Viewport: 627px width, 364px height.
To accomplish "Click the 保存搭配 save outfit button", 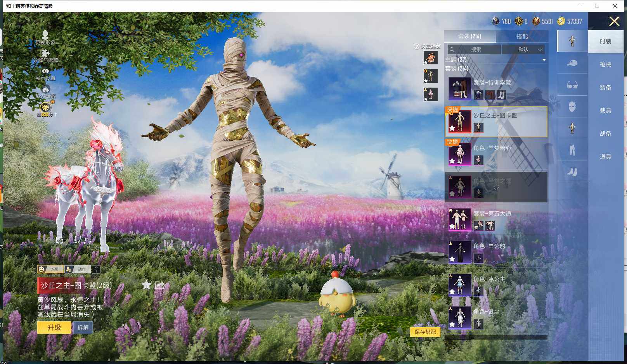I will pyautogui.click(x=425, y=332).
